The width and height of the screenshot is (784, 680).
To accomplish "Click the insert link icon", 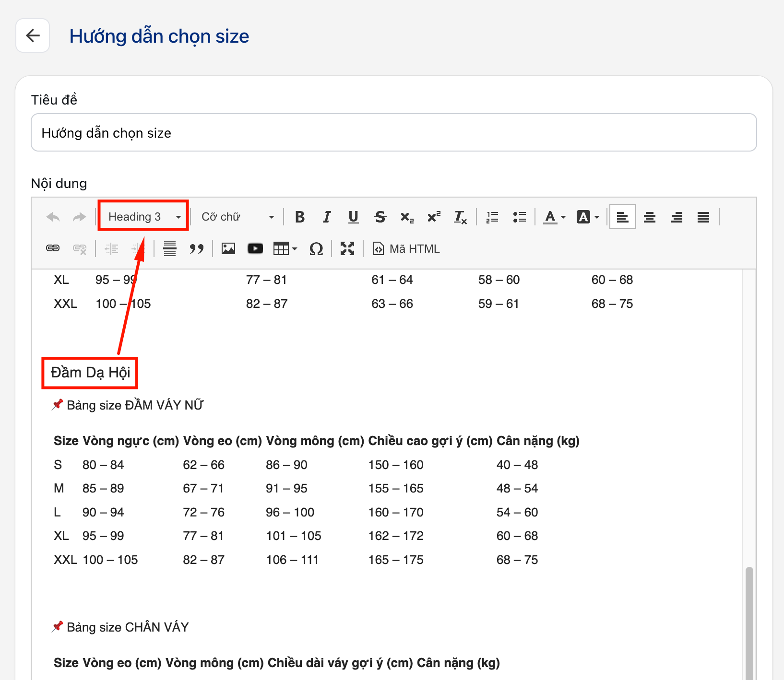I will (53, 248).
